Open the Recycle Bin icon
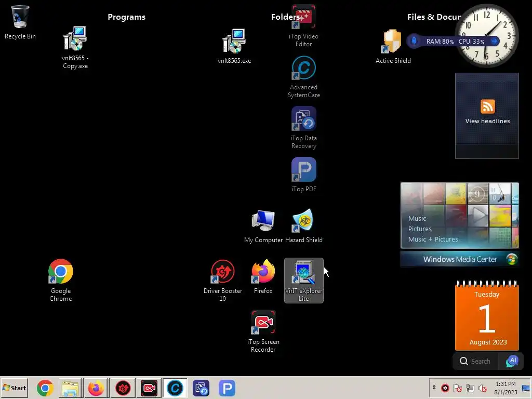This screenshot has height=399, width=532. pyautogui.click(x=20, y=22)
